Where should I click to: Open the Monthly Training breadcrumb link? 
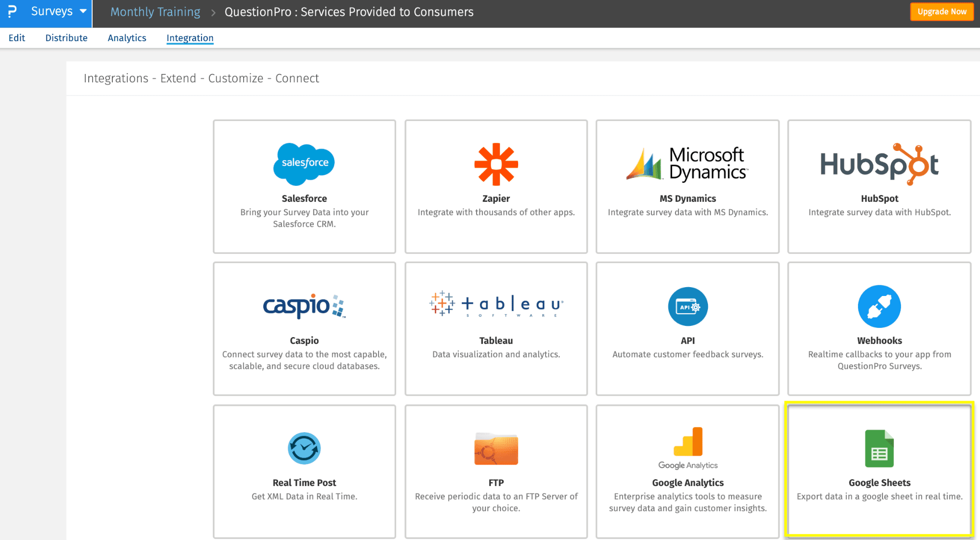[x=155, y=12]
